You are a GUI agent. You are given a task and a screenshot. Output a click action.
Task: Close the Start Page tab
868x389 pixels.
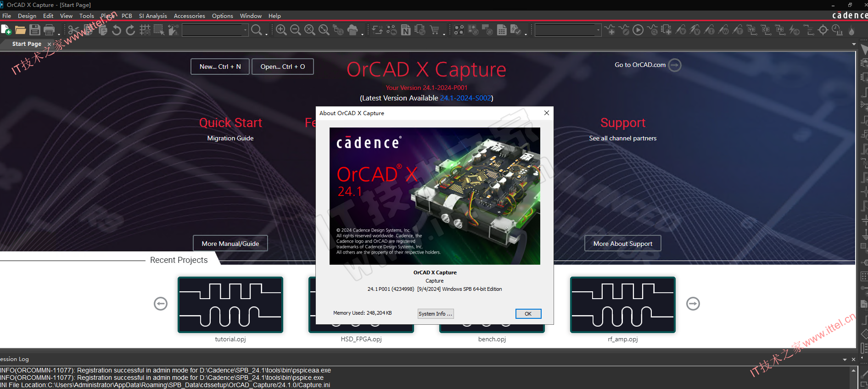pyautogui.click(x=50, y=44)
